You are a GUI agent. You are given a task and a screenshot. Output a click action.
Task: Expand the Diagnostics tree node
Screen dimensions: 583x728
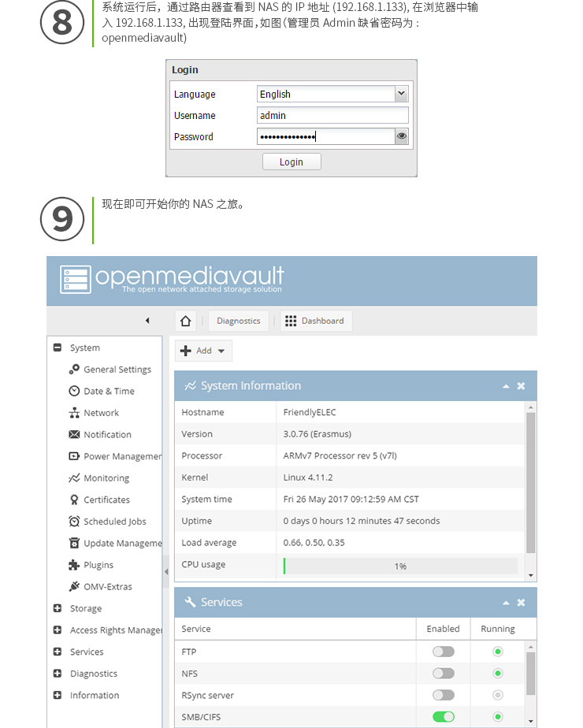pos(58,673)
